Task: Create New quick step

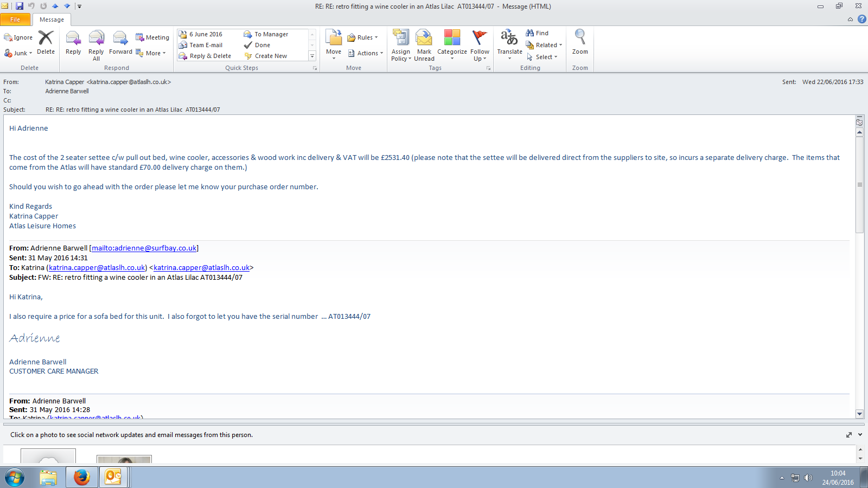Action: click(266, 56)
